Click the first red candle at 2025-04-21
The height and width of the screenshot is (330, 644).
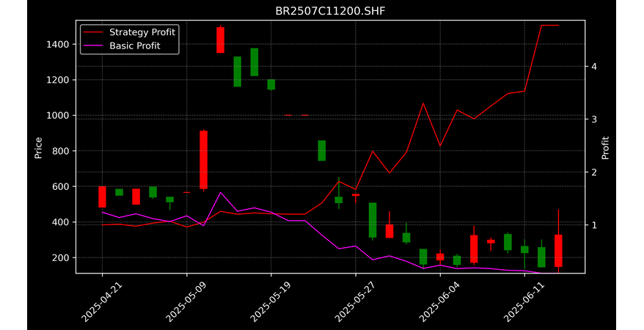click(102, 197)
